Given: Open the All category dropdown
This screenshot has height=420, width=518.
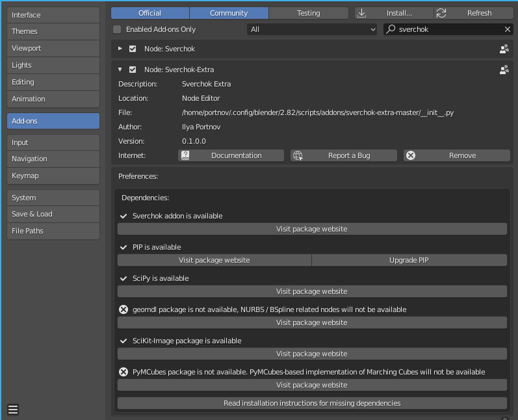Looking at the screenshot, I should point(312,29).
